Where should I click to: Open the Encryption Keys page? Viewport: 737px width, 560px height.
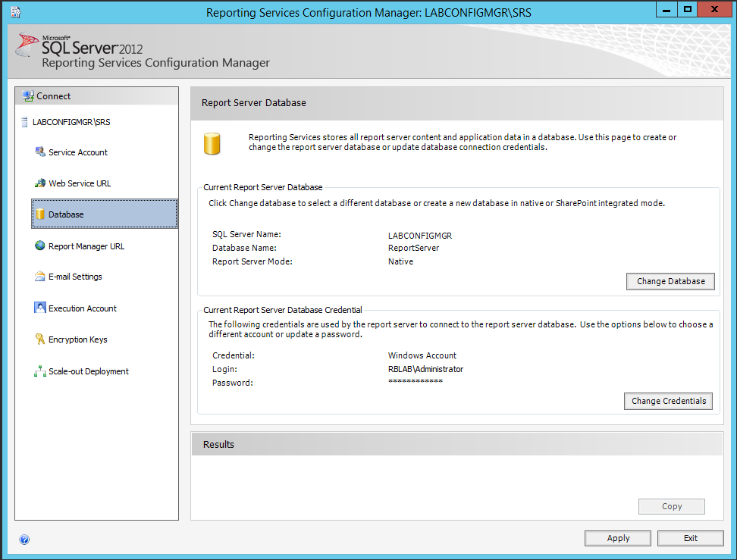tap(77, 339)
